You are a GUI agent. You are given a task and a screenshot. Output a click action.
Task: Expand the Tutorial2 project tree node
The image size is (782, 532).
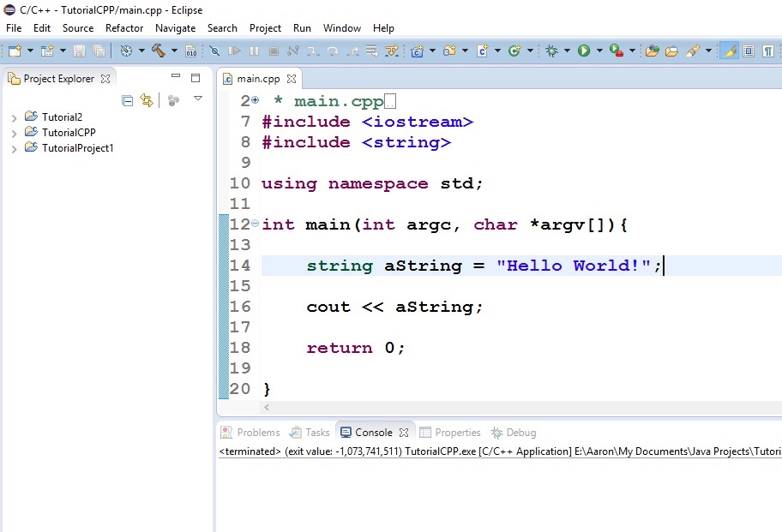(x=15, y=117)
